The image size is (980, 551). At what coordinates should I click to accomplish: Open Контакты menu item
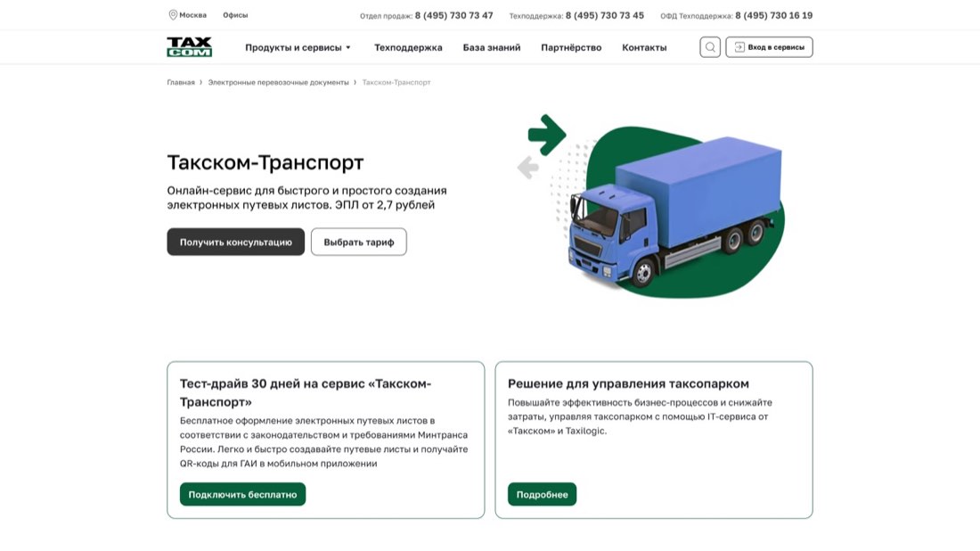644,47
